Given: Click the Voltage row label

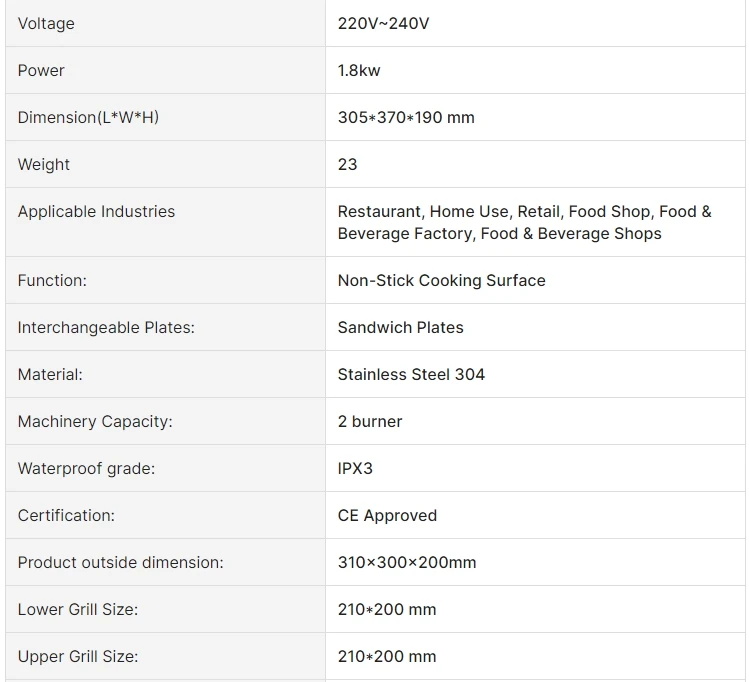Looking at the screenshot, I should click(46, 23).
